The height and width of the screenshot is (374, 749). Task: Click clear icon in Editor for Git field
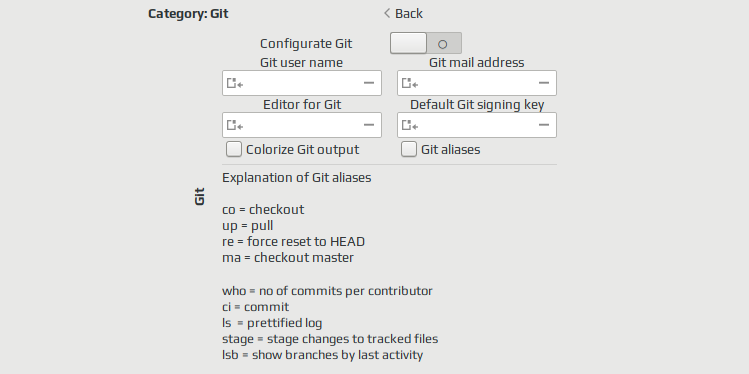(x=369, y=125)
